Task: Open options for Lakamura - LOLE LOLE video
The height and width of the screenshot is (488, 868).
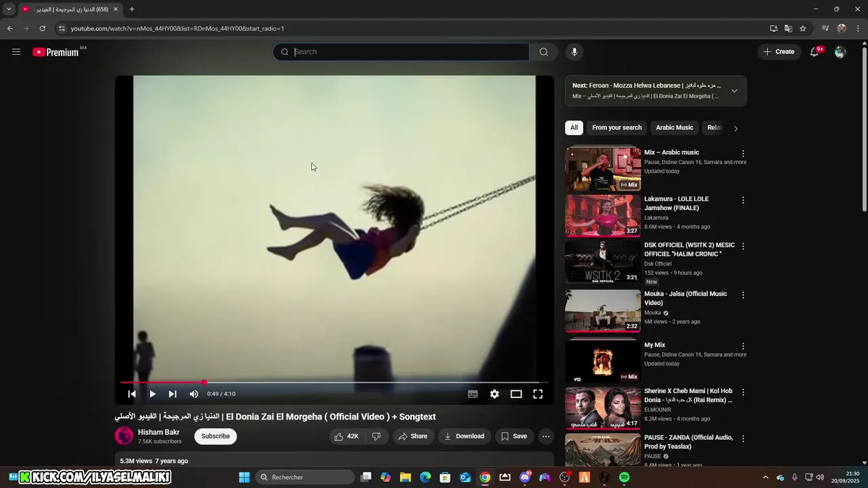Action: click(743, 200)
